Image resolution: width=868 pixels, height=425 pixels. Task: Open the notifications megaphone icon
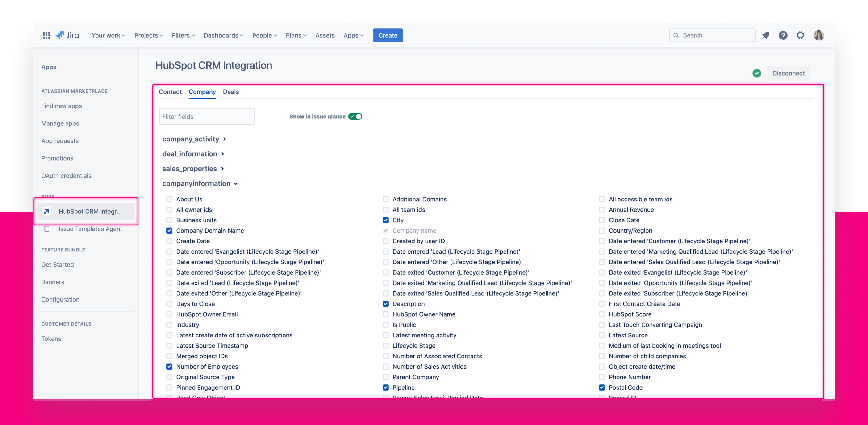point(766,35)
